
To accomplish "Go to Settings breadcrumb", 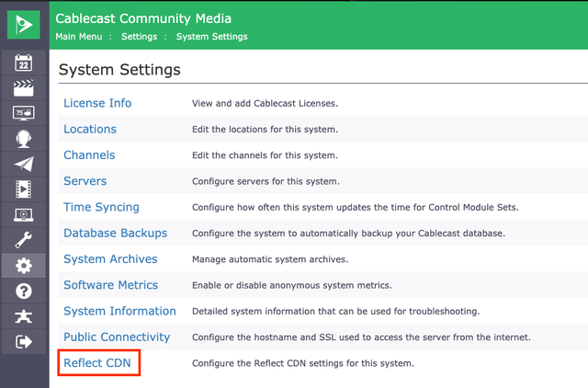I will (x=139, y=37).
